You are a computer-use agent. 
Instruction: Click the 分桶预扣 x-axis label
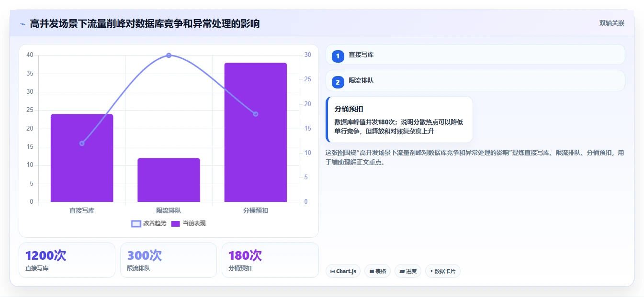coord(256,210)
